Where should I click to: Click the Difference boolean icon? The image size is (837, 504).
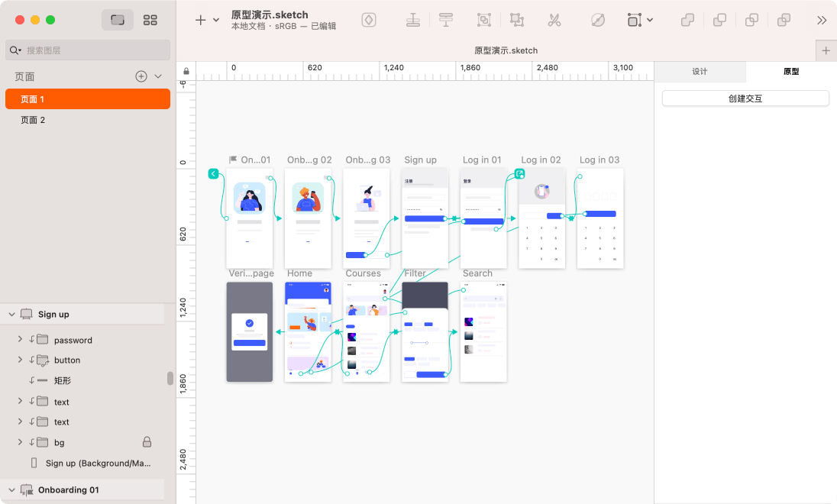tap(784, 21)
